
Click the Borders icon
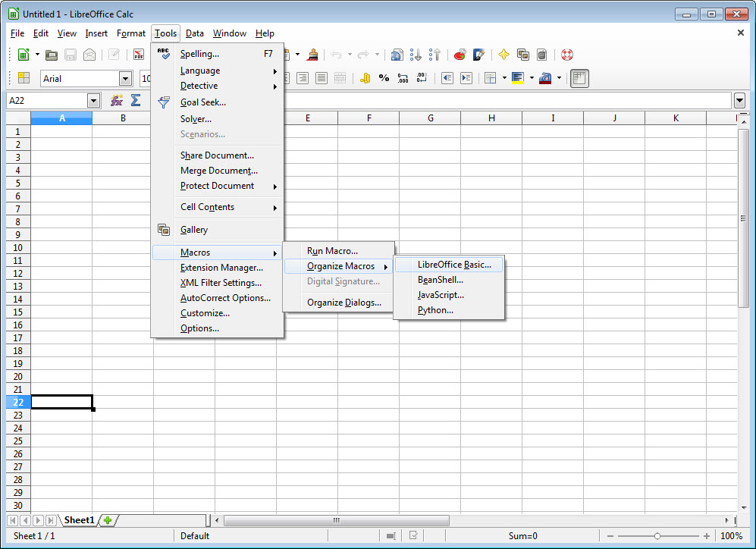[x=491, y=78]
